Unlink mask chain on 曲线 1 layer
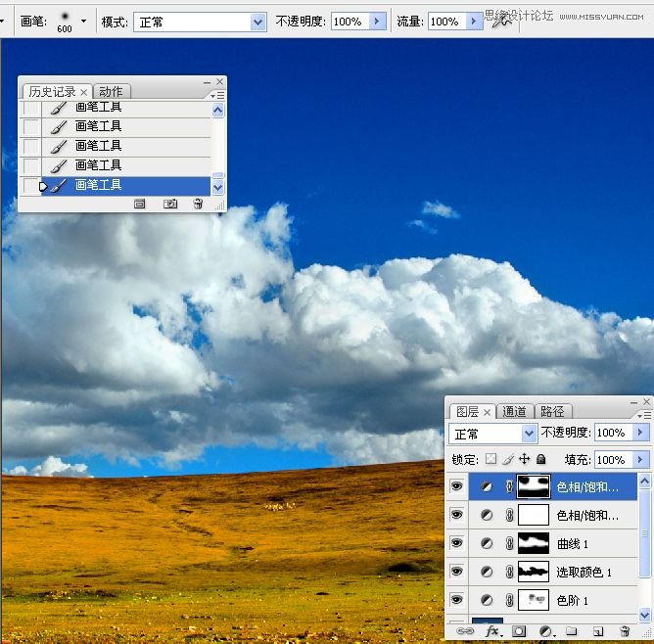This screenshot has width=654, height=644. click(x=509, y=543)
